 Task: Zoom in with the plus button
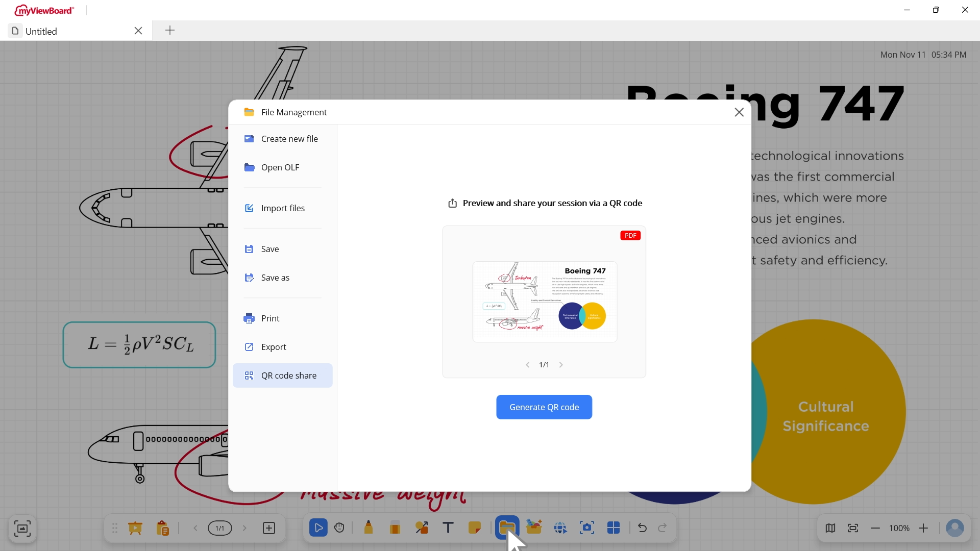(923, 528)
